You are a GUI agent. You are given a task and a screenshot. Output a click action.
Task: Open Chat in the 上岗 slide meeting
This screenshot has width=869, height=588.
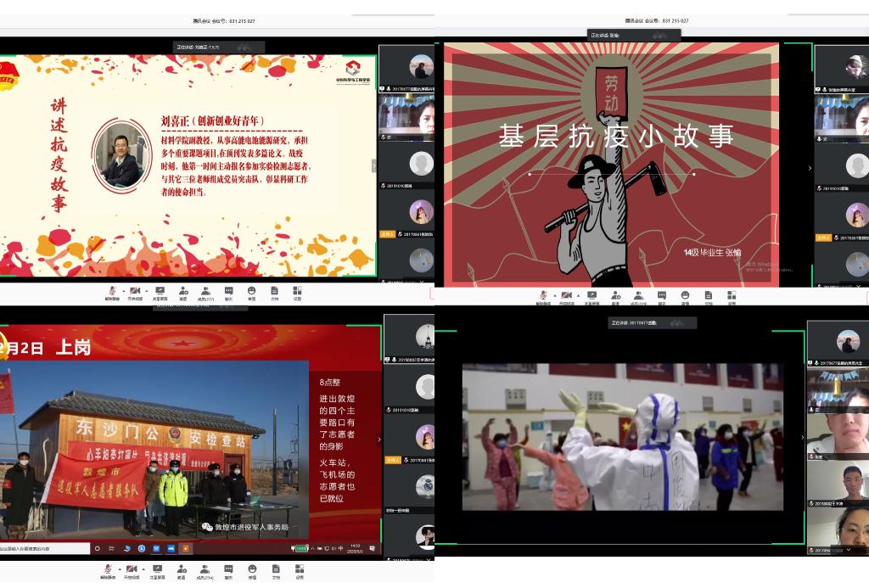228,572
